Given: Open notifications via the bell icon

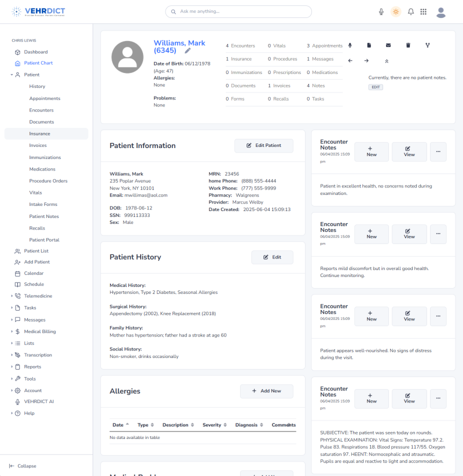Looking at the screenshot, I should pyautogui.click(x=411, y=12).
